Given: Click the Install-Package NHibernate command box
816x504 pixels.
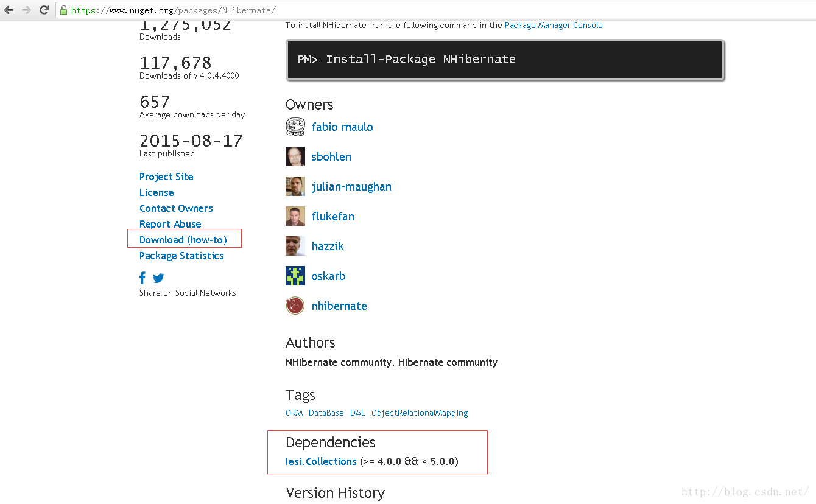Looking at the screenshot, I should point(505,60).
